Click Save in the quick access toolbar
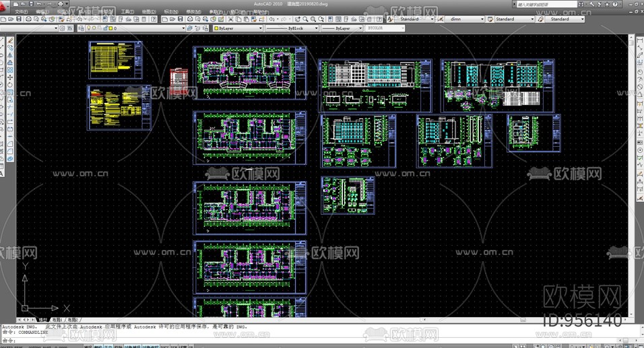The image size is (644, 348). 31,3
